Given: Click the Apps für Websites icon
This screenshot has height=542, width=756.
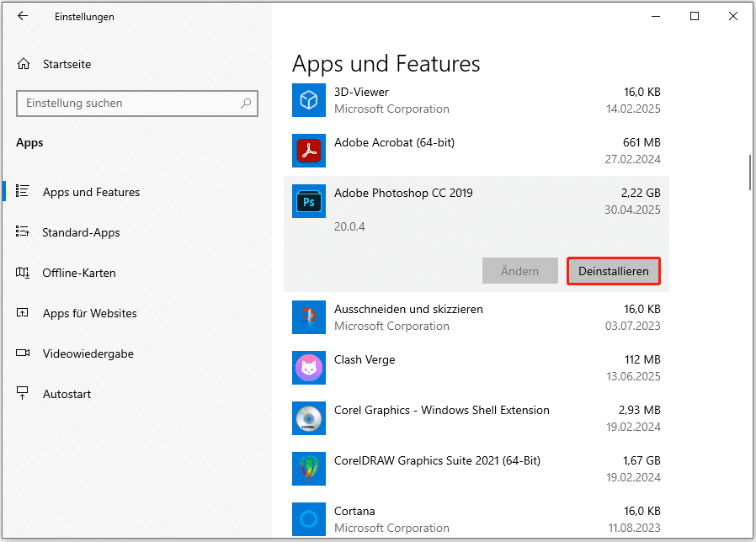Looking at the screenshot, I should [x=22, y=312].
